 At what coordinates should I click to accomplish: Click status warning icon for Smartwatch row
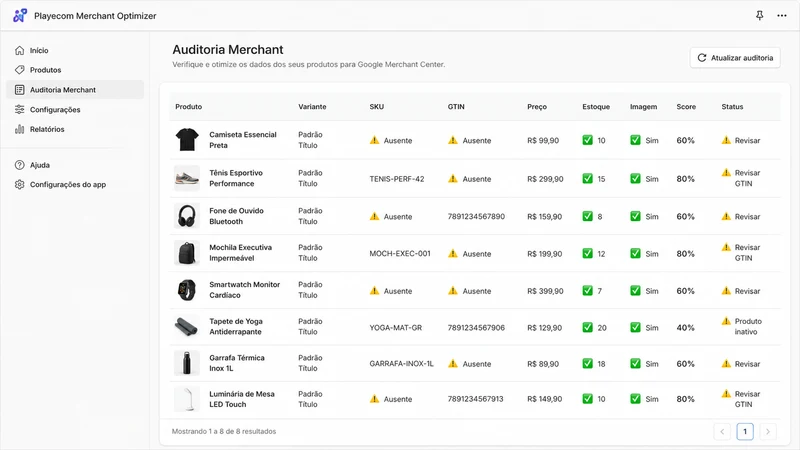click(726, 290)
